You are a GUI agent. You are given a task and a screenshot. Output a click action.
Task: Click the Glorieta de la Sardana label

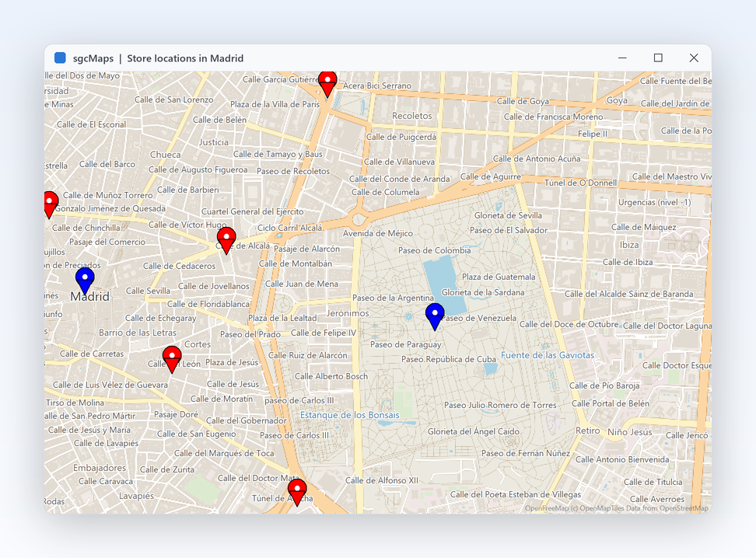(483, 292)
